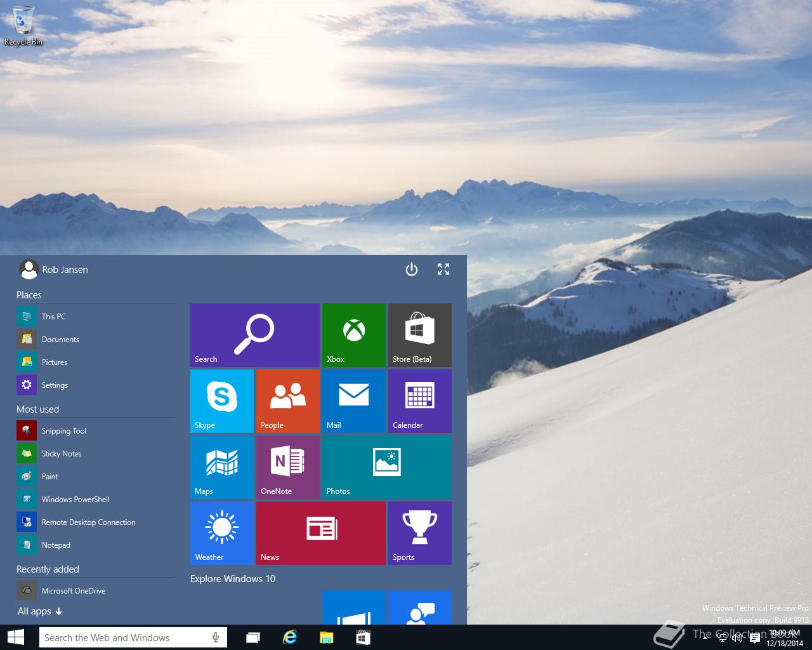Open the clock and date display
Screen dimensions: 812x650
click(x=785, y=638)
